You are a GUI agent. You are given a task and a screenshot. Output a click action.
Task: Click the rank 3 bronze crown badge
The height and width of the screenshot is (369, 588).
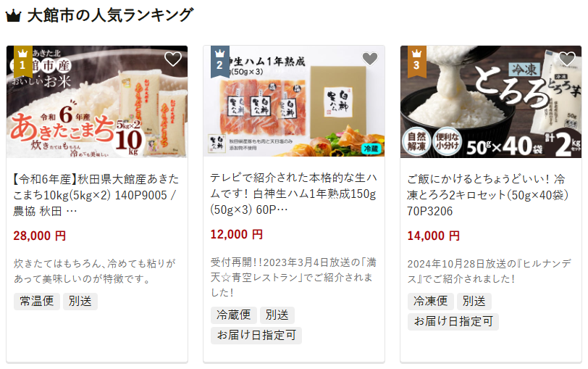[x=416, y=62]
